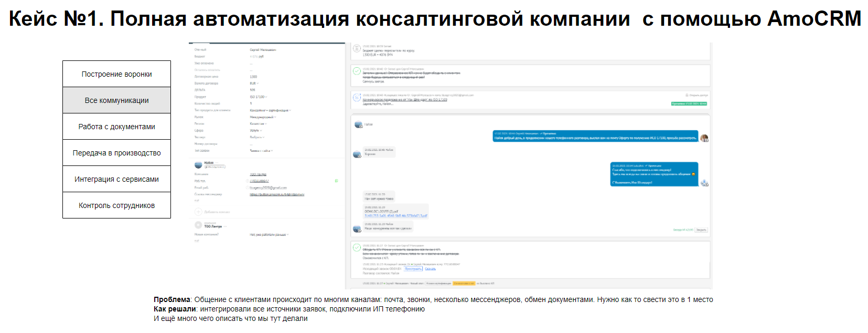868x333 pixels.
Task: Open the Работа с документами section
Action: [116, 127]
